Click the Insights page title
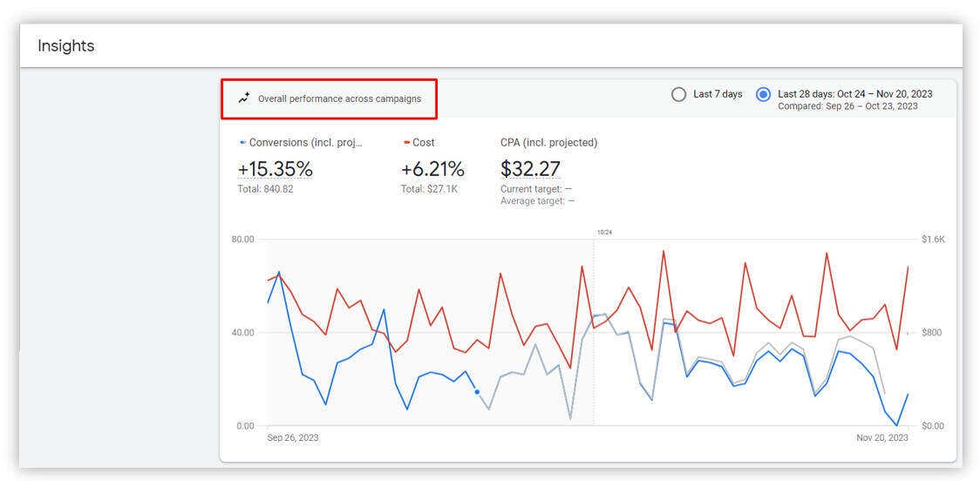The width and height of the screenshot is (980, 481). (66, 46)
